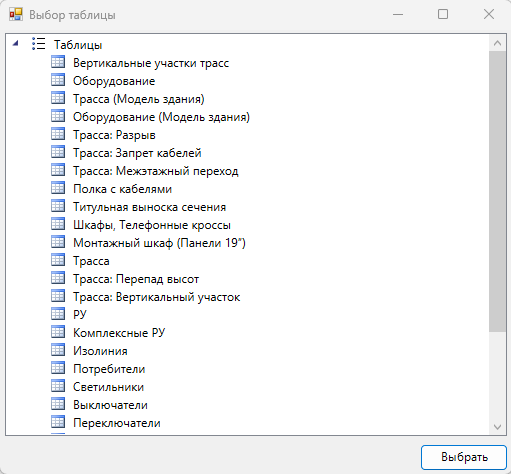
Task: Select Трасса (Модель здания) entry
Action: click(x=139, y=99)
